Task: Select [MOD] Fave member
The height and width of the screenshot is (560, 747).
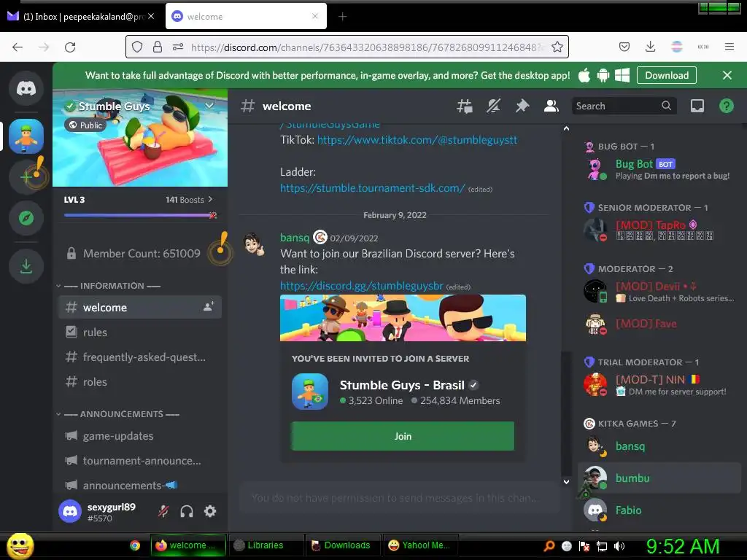Action: tap(659, 324)
